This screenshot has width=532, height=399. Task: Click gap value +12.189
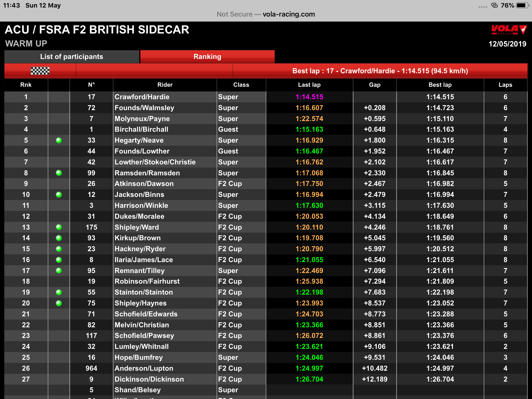click(375, 379)
